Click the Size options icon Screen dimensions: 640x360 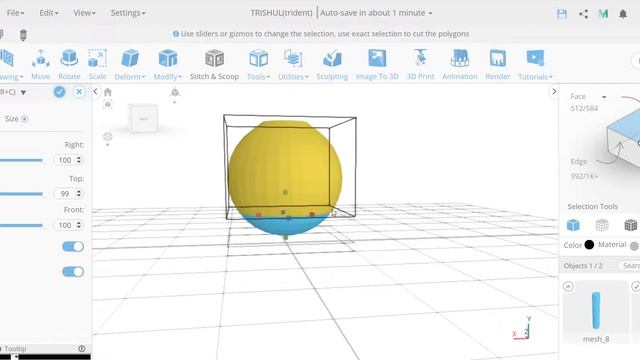click(24, 119)
